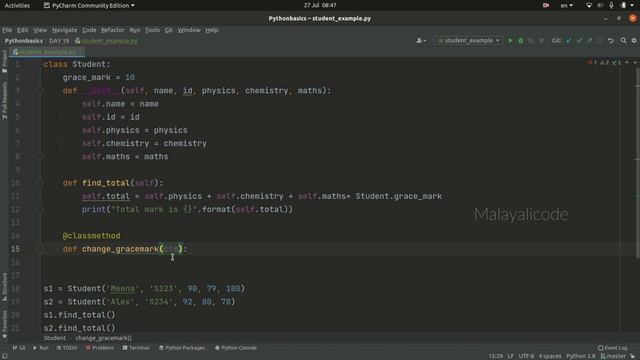Collapse find_total method fold marker on line 10
Viewport: 640px width, 360px height.
40,183
